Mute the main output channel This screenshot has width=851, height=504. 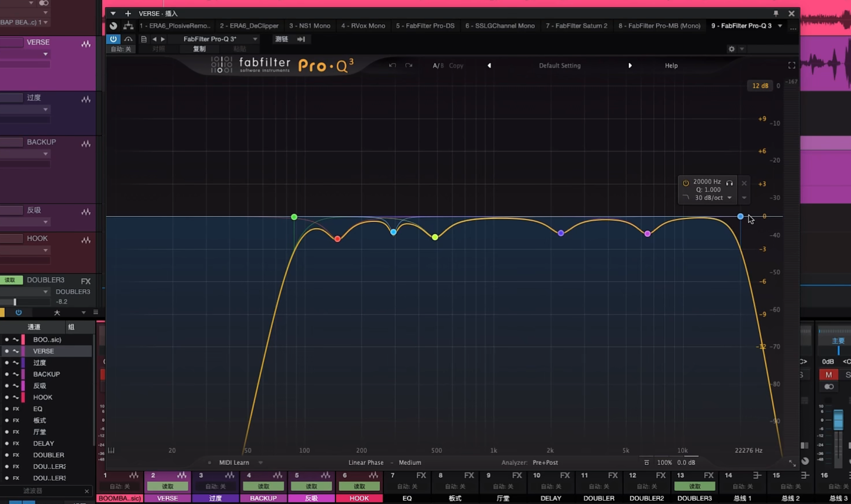click(x=828, y=375)
